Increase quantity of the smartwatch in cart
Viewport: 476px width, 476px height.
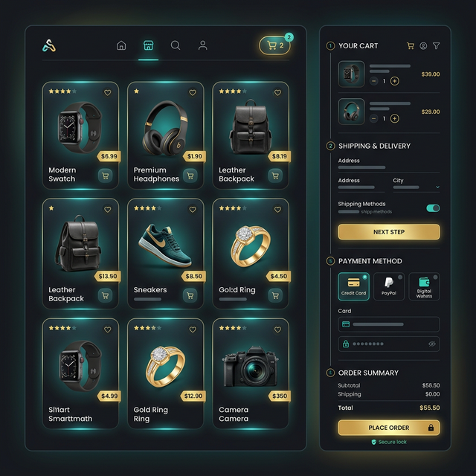click(x=394, y=81)
